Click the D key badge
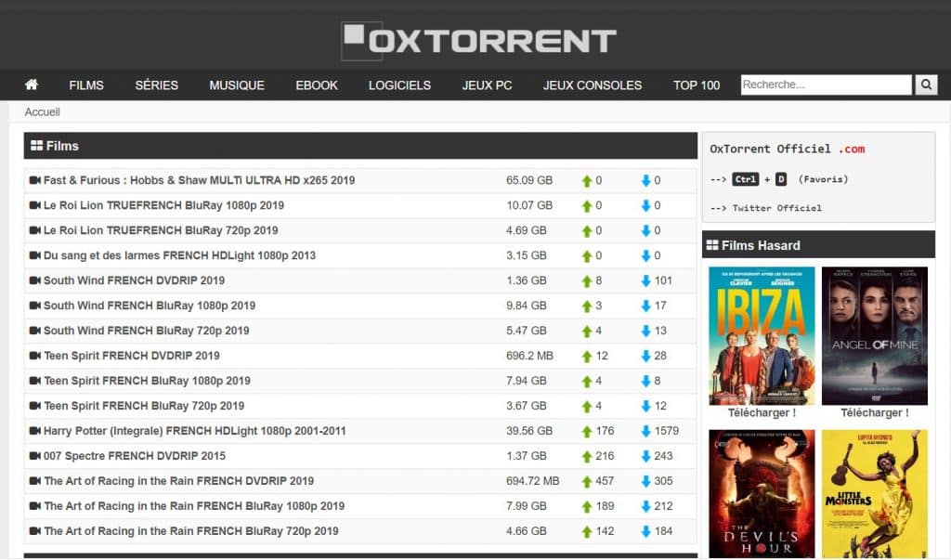951x560 pixels. tap(781, 179)
